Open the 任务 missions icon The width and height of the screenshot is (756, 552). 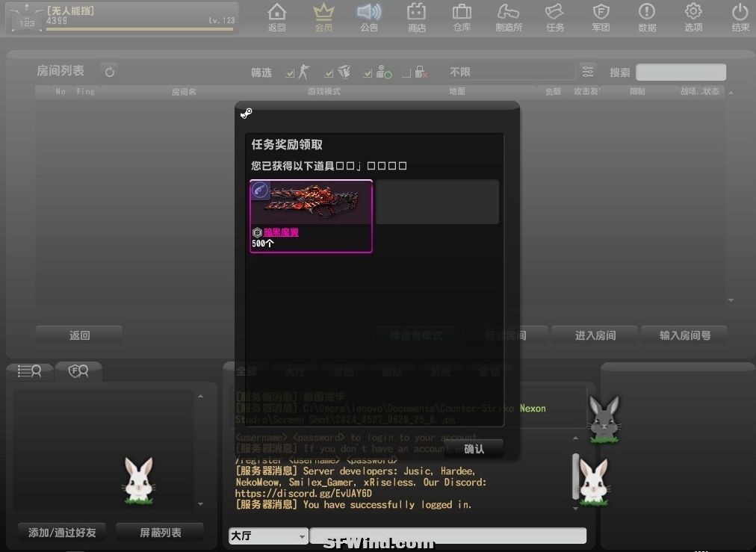(555, 17)
